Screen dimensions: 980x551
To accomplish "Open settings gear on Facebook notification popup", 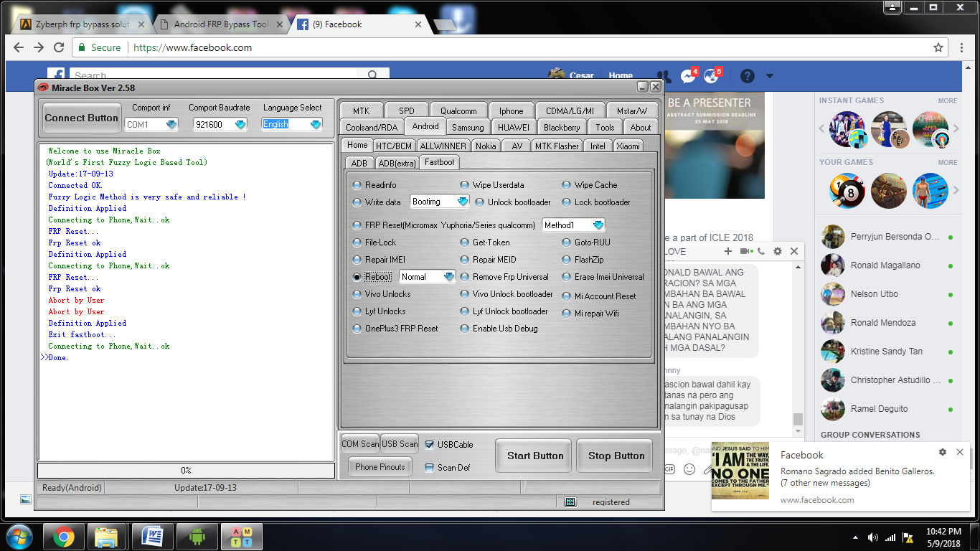I will click(x=942, y=452).
